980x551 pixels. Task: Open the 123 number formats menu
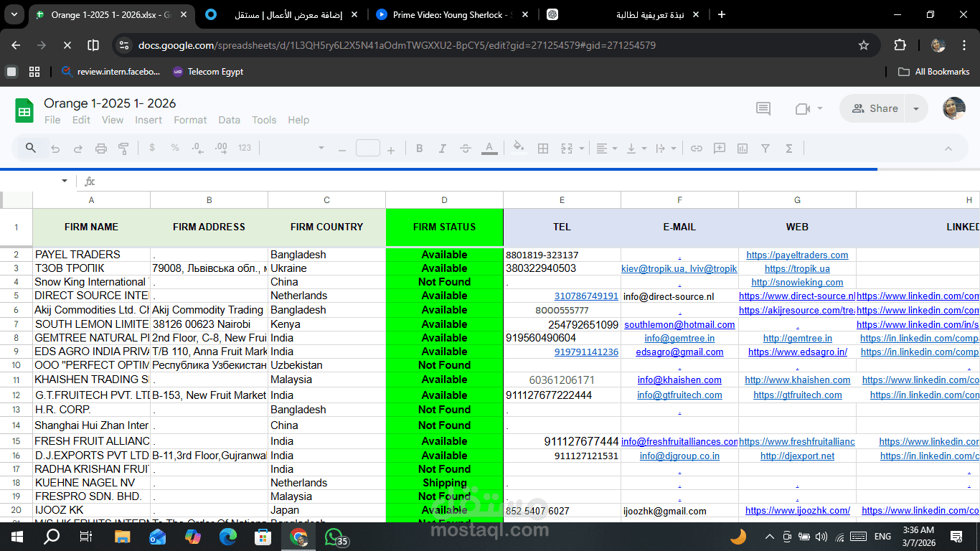(245, 149)
